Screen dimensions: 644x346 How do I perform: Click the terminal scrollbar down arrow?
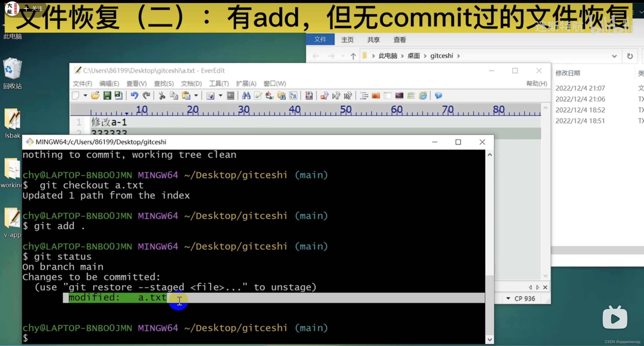click(489, 339)
